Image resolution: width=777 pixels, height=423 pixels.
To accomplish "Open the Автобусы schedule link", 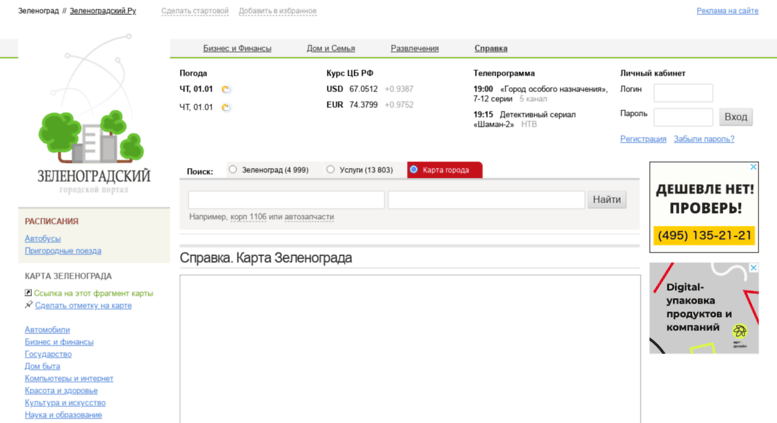I will point(43,239).
